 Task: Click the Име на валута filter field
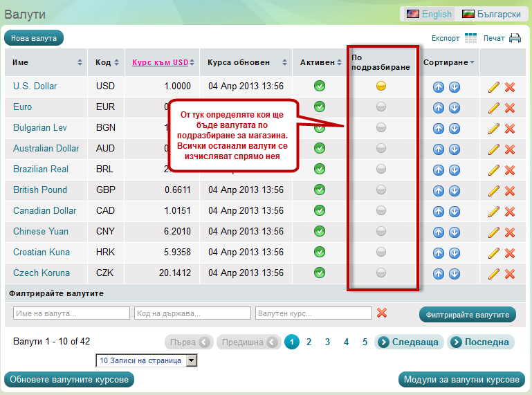click(71, 313)
